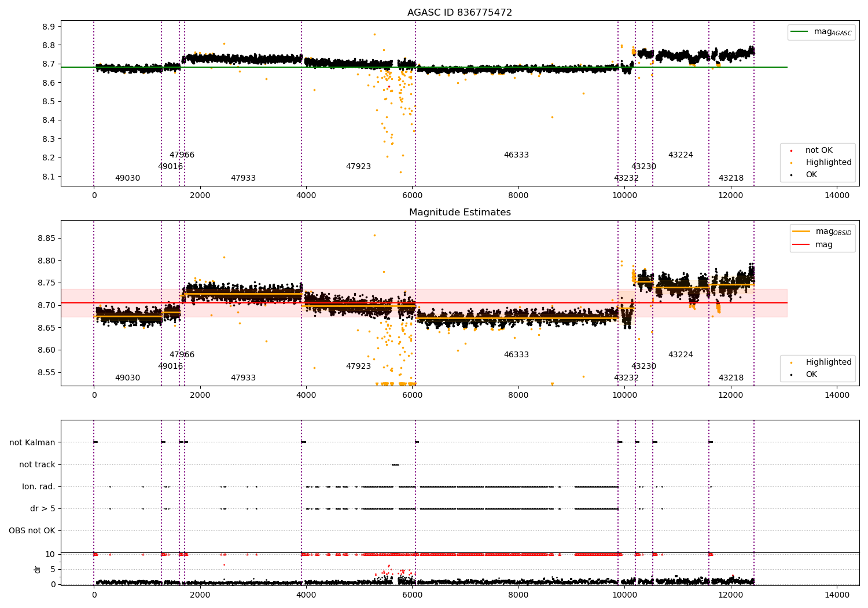The width and height of the screenshot is (868, 608).
Task: Click the 'OBS not OK' row label
Action: click(x=32, y=530)
